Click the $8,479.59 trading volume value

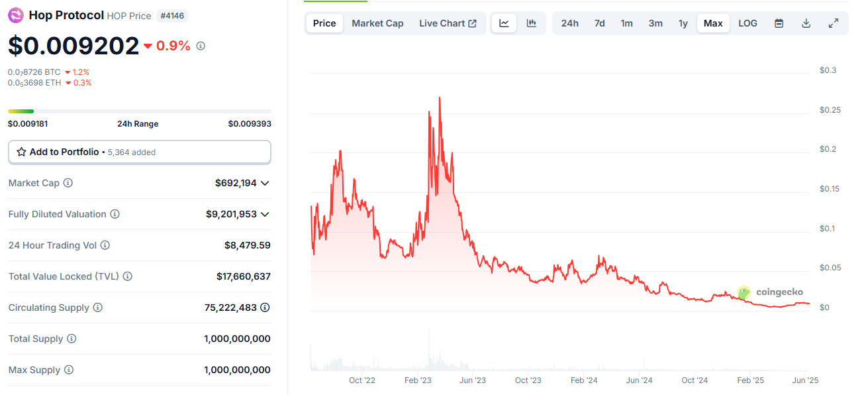(x=248, y=245)
